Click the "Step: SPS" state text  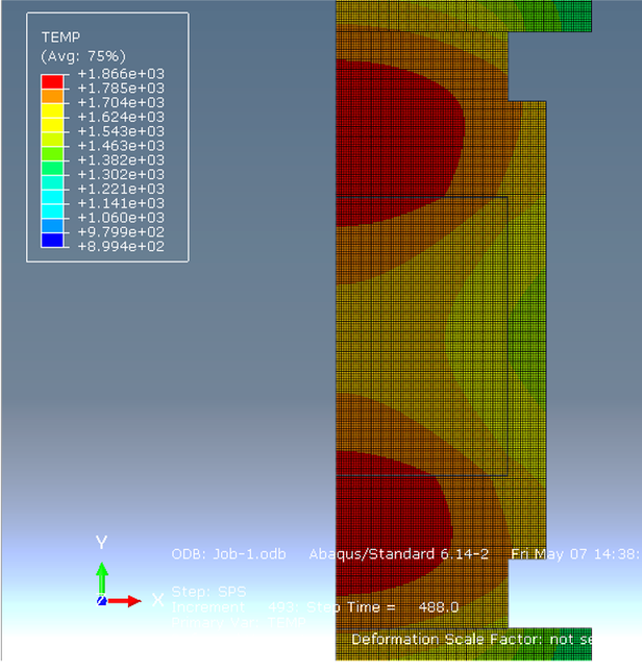[208, 591]
